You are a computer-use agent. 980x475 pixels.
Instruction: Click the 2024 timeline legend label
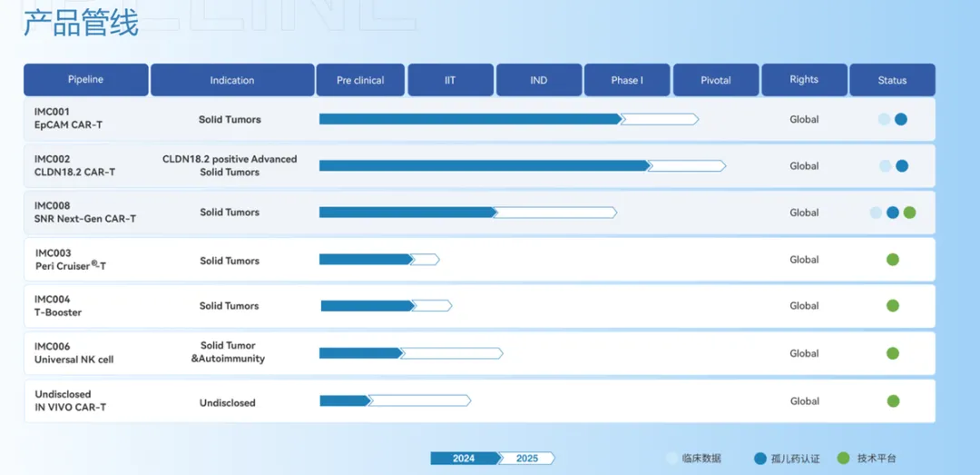point(464,459)
